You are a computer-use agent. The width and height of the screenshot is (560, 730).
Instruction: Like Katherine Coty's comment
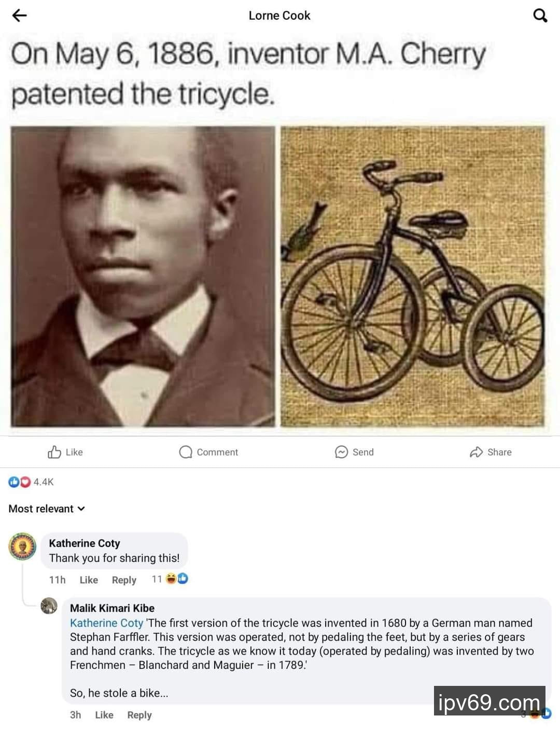click(x=89, y=580)
